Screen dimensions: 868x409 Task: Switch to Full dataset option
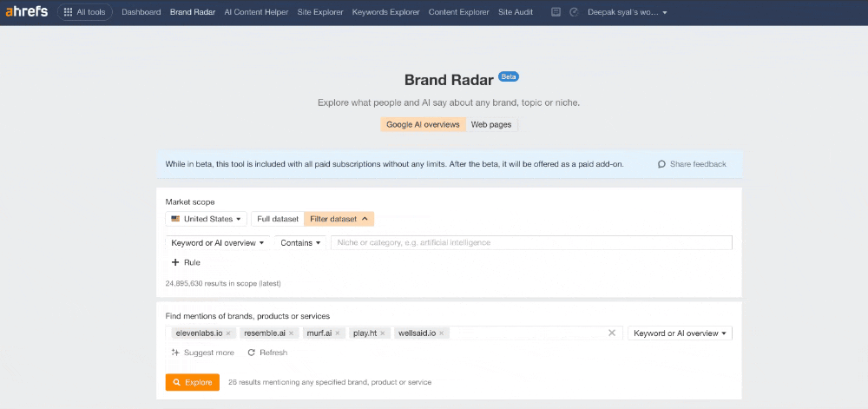click(x=278, y=219)
